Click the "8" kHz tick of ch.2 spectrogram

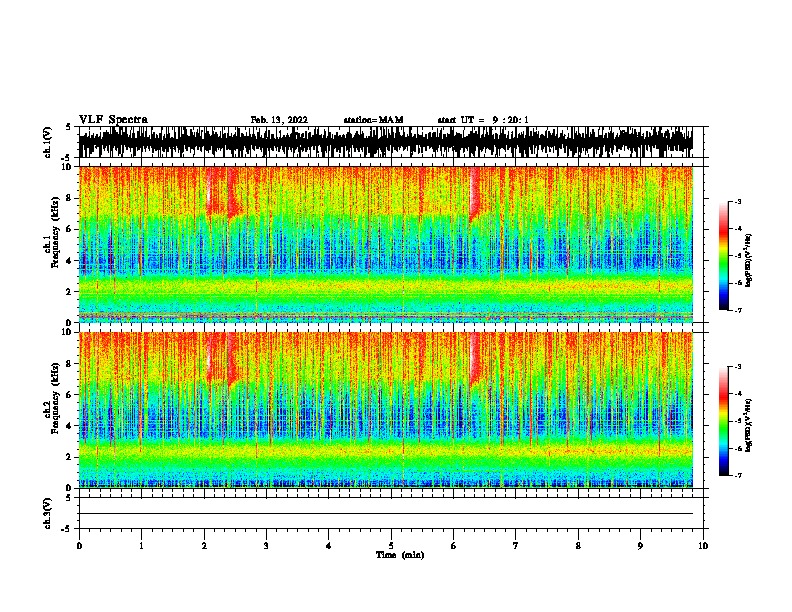[x=70, y=364]
